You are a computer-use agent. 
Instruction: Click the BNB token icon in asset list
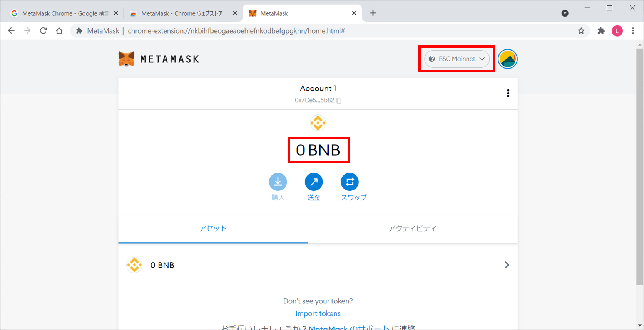[x=134, y=265]
